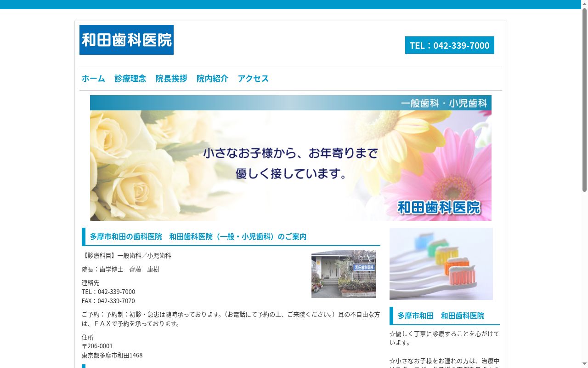The height and width of the screenshot is (368, 588).
Task: Click the FAX：042-339-7070 line
Action: click(108, 301)
